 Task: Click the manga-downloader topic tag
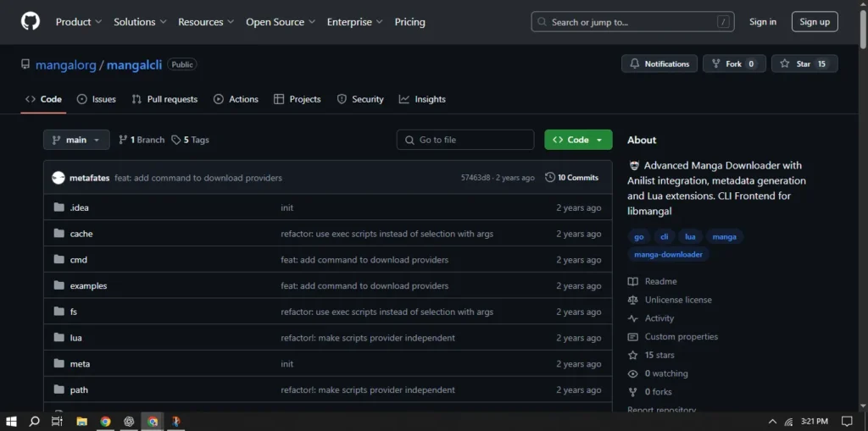[669, 254]
